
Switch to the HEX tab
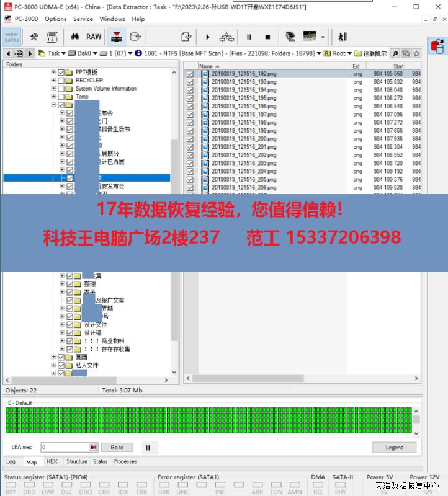(x=52, y=461)
